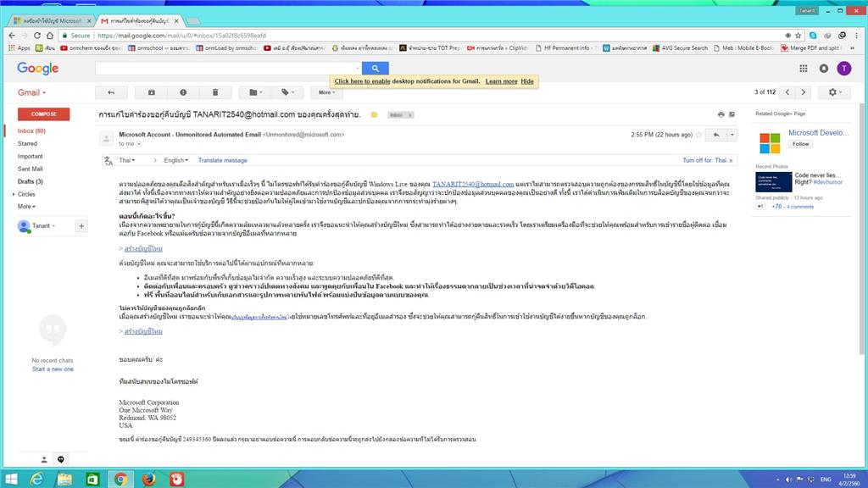The height and width of the screenshot is (488, 868).
Task: Open the English target language dropdown
Action: 176,160
